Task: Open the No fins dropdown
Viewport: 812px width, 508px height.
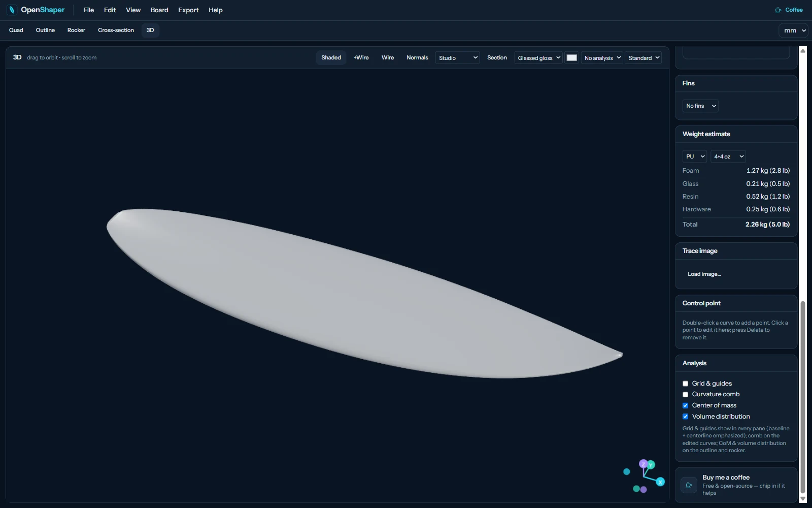Action: [700, 106]
